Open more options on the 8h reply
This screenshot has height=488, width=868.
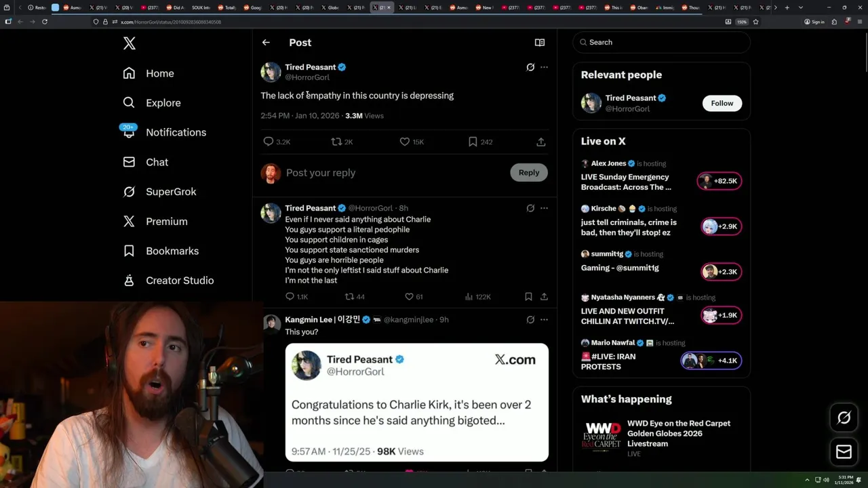click(x=544, y=208)
